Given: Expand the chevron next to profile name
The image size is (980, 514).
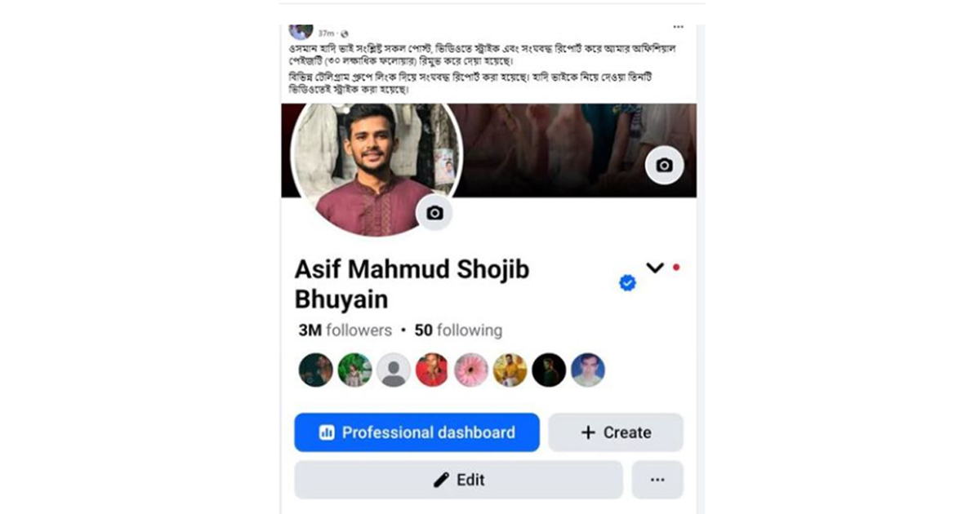Looking at the screenshot, I should (x=655, y=268).
